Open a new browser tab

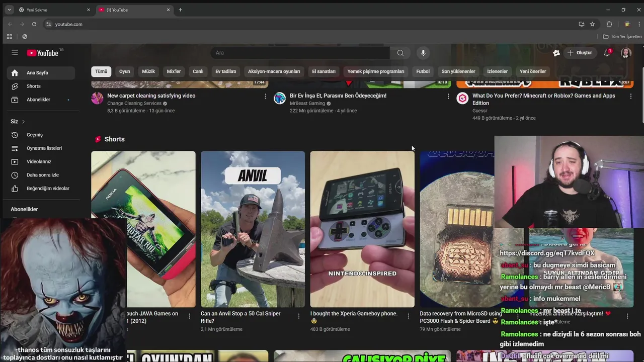pyautogui.click(x=181, y=10)
